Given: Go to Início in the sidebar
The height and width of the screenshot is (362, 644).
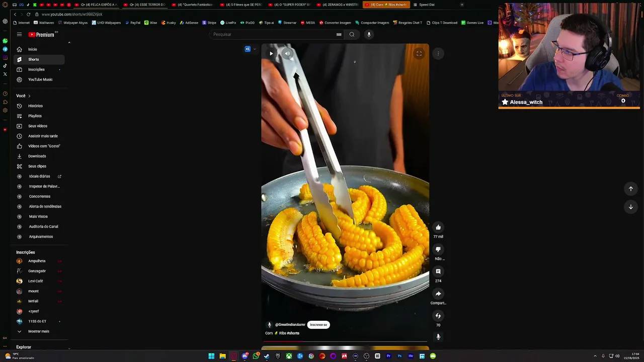Looking at the screenshot, I should coord(39,49).
